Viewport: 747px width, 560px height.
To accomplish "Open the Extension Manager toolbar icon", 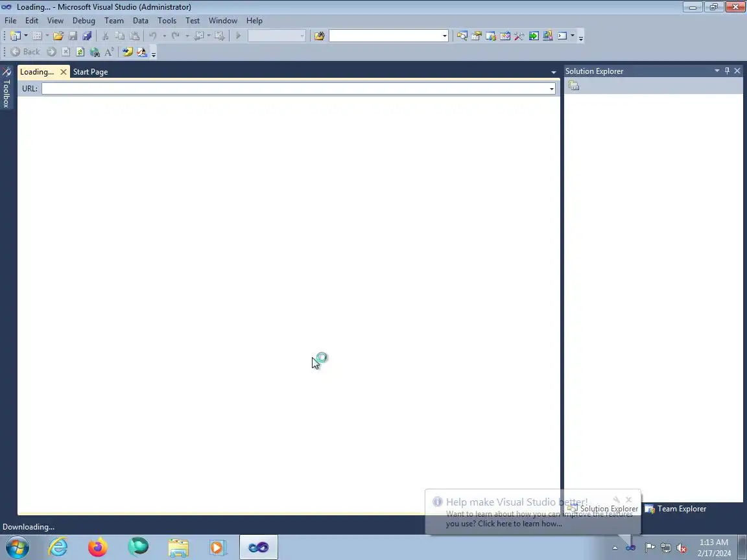I will click(x=548, y=36).
